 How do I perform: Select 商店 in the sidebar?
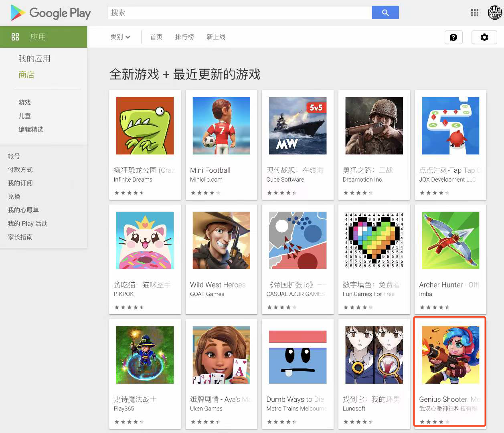(x=26, y=75)
